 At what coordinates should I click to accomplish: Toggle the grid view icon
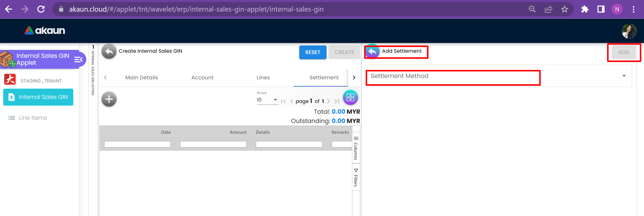tap(350, 98)
